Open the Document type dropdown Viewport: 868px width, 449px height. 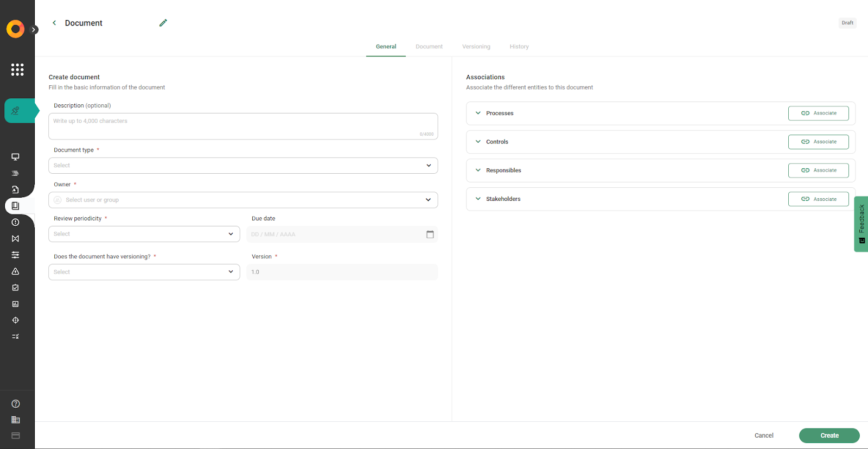(x=243, y=166)
